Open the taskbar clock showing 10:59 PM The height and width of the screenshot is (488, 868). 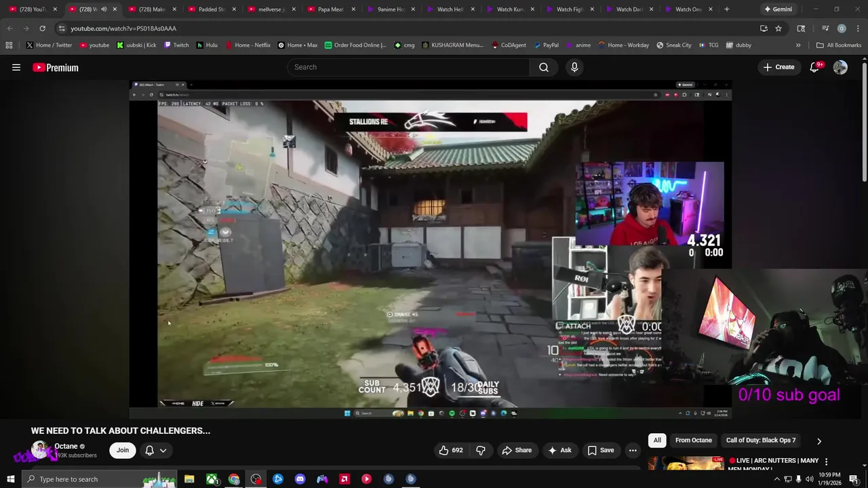(829, 479)
